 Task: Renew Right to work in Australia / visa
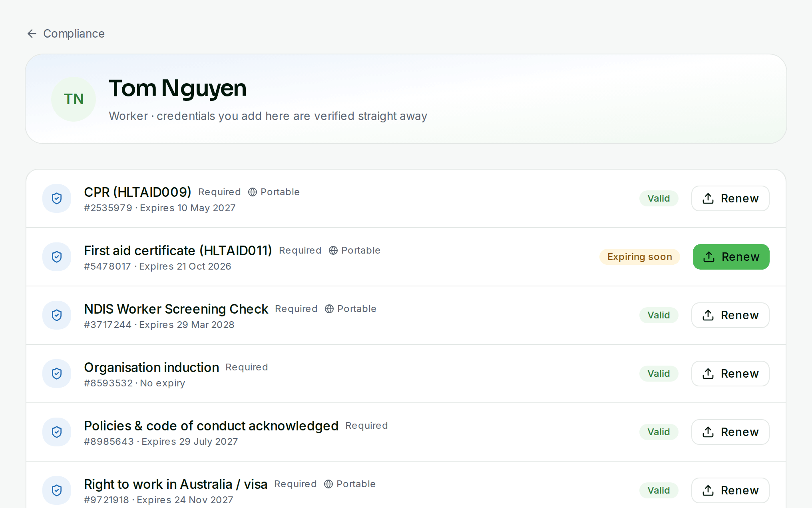(730, 490)
